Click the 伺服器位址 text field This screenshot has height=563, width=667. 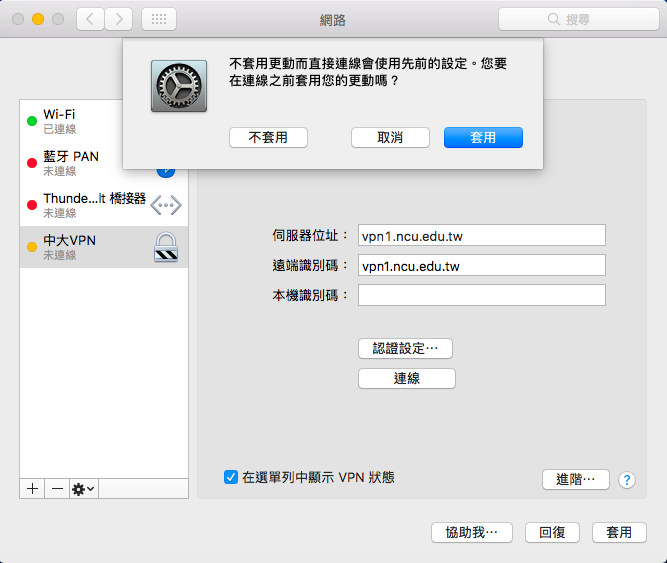481,235
